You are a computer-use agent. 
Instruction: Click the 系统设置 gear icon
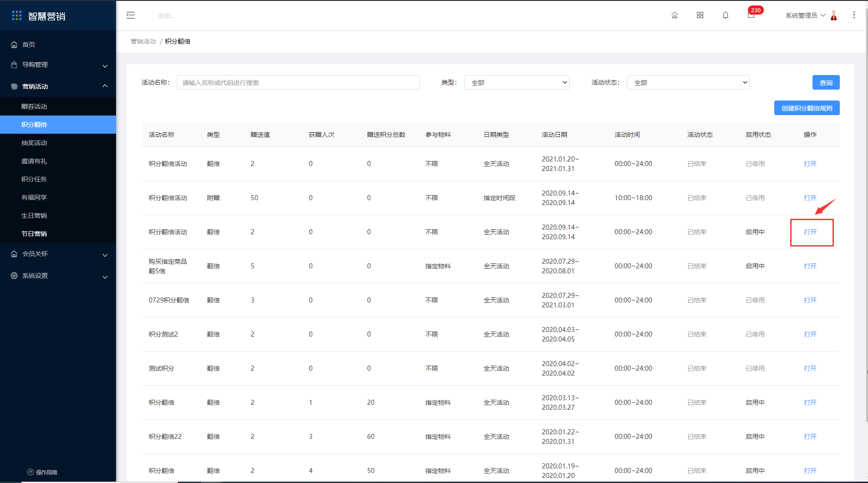tap(14, 276)
